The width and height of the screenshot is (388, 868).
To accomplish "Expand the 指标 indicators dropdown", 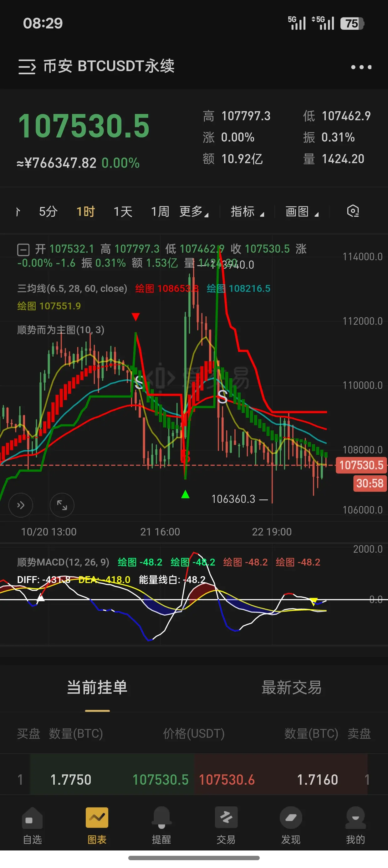I will [248, 212].
